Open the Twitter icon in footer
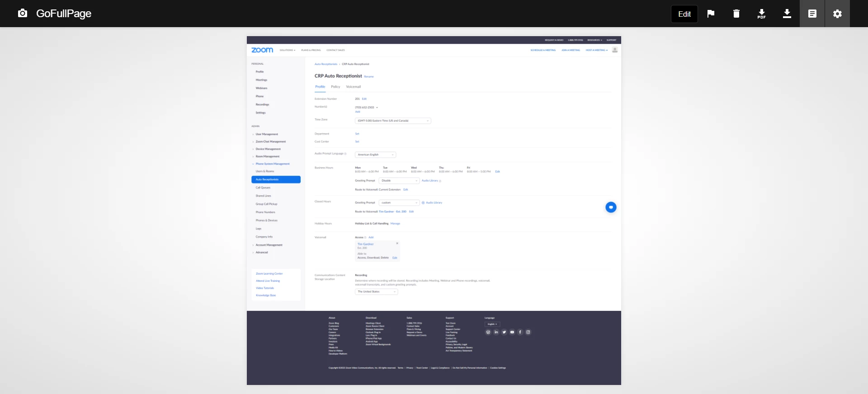The height and width of the screenshot is (394, 868). pyautogui.click(x=504, y=332)
